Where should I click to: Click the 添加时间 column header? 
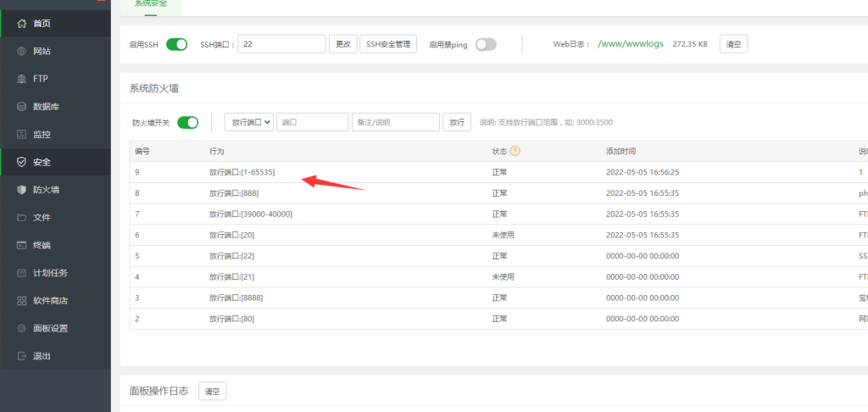click(621, 151)
